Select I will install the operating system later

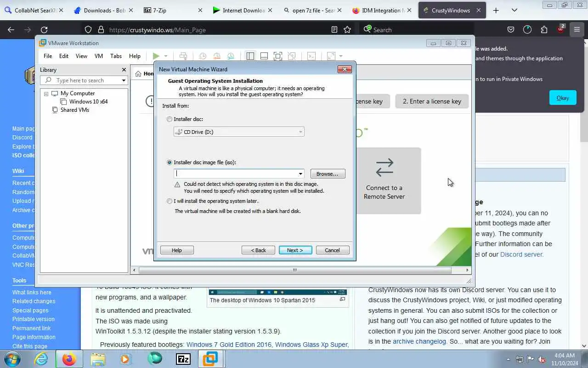170,201
